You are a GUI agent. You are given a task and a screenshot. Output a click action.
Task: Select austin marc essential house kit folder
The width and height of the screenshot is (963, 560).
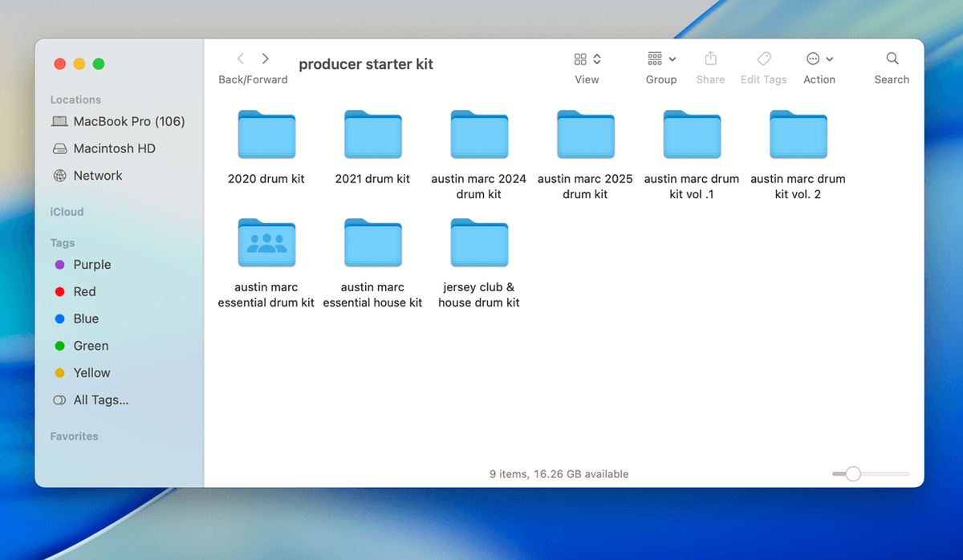tap(372, 243)
